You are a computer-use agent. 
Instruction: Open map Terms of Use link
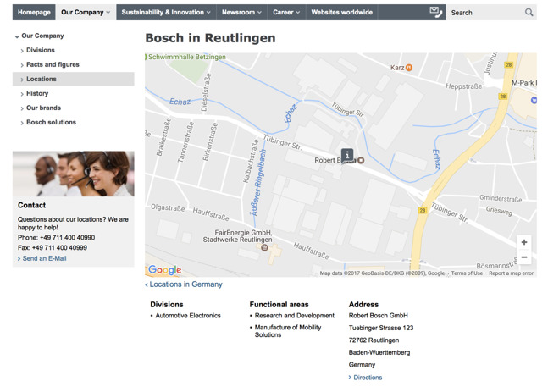tap(467, 273)
